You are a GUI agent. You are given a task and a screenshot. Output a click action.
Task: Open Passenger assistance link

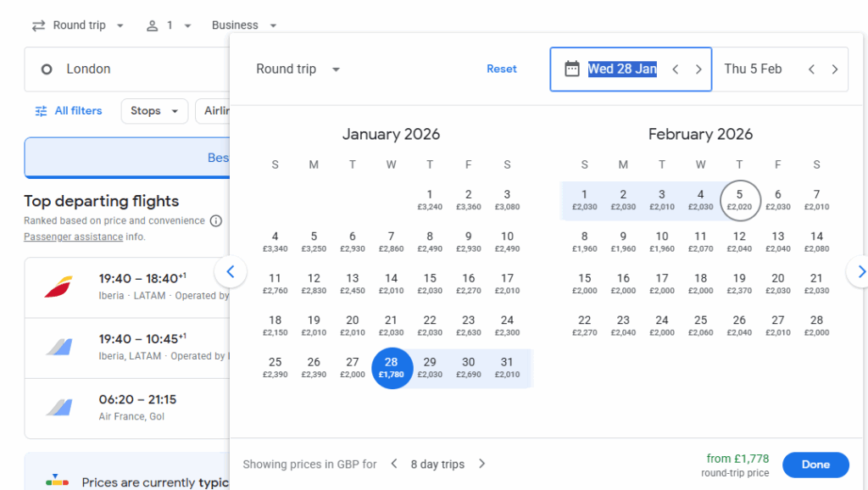(73, 237)
